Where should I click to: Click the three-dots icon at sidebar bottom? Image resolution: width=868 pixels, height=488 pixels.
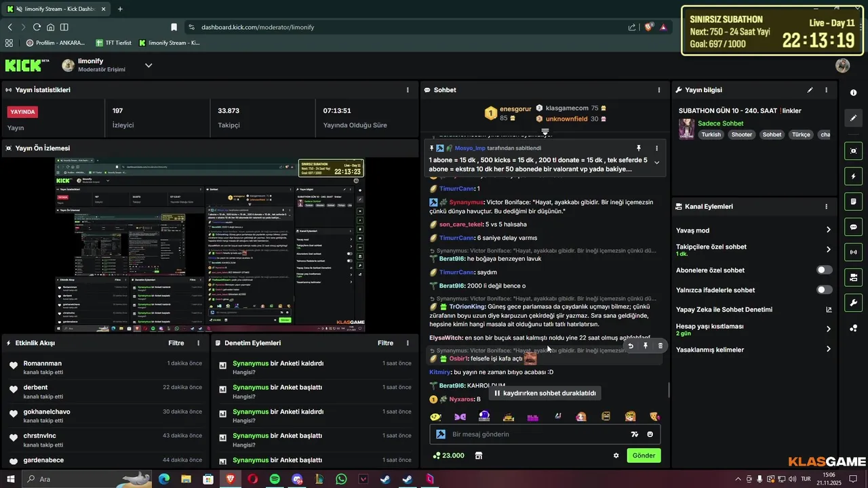click(853, 328)
